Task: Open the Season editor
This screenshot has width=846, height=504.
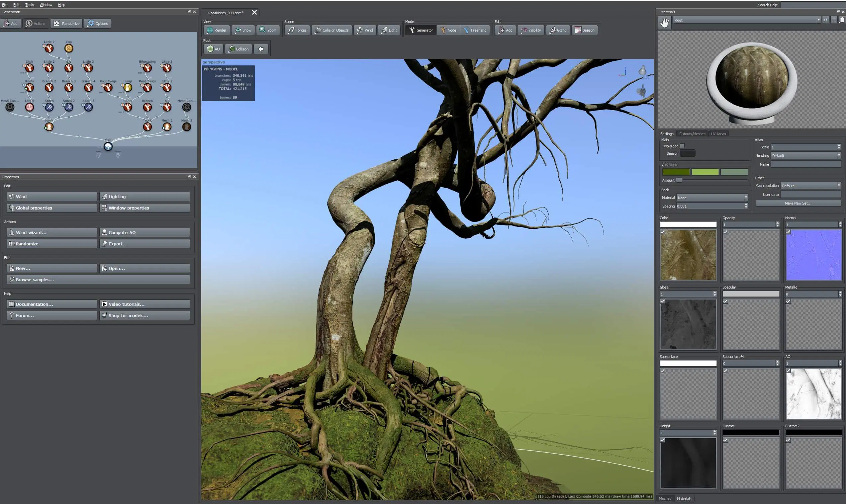Action: [584, 30]
